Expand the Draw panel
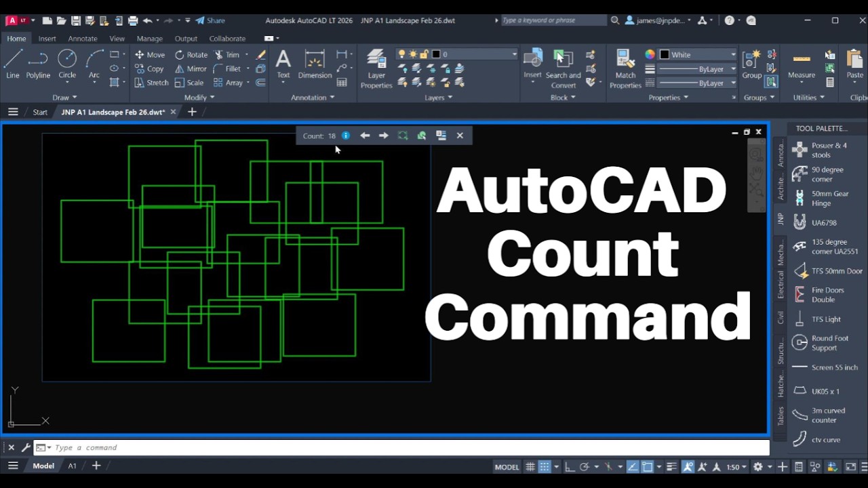 point(64,98)
